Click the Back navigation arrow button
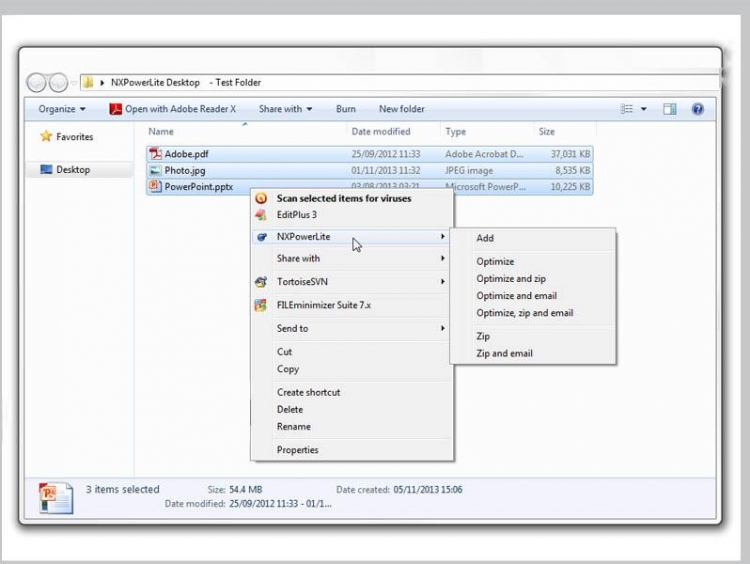This screenshot has width=750, height=564. (36, 83)
